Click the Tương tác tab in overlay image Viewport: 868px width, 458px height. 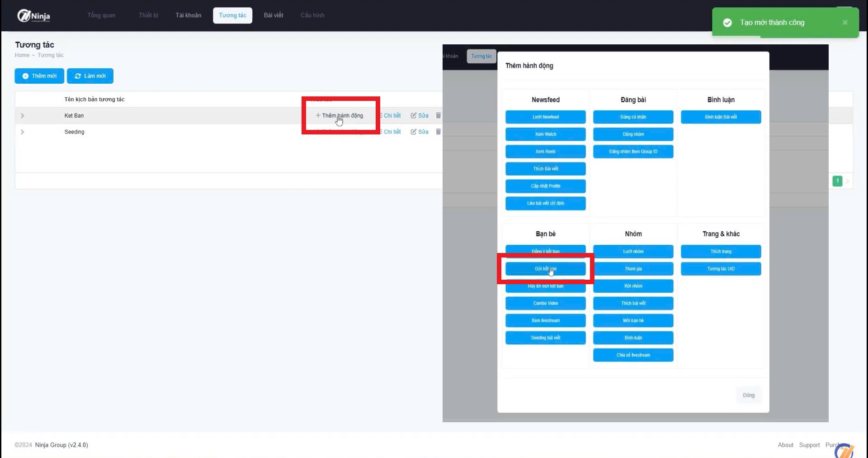[x=481, y=56]
